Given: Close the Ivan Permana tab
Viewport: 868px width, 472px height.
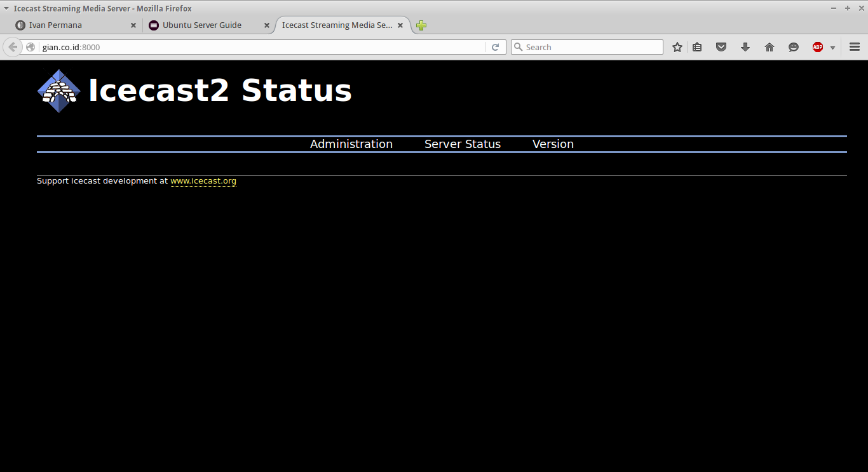Looking at the screenshot, I should (x=133, y=25).
